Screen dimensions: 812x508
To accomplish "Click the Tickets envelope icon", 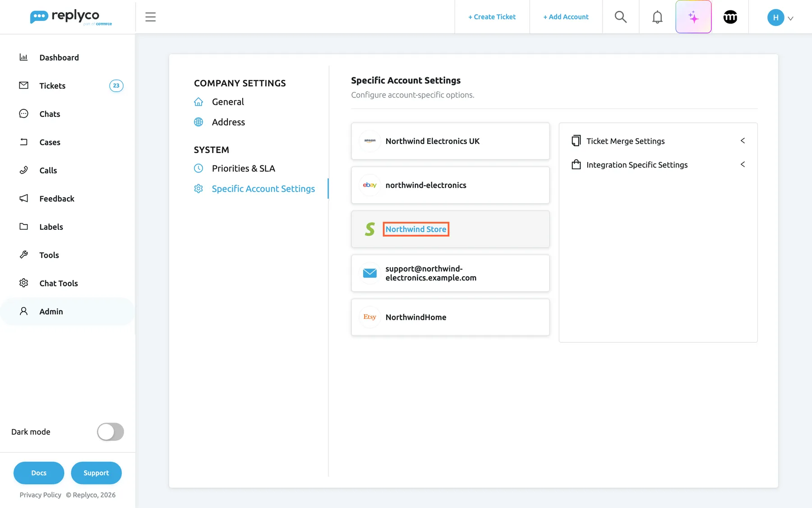I will pyautogui.click(x=23, y=85).
